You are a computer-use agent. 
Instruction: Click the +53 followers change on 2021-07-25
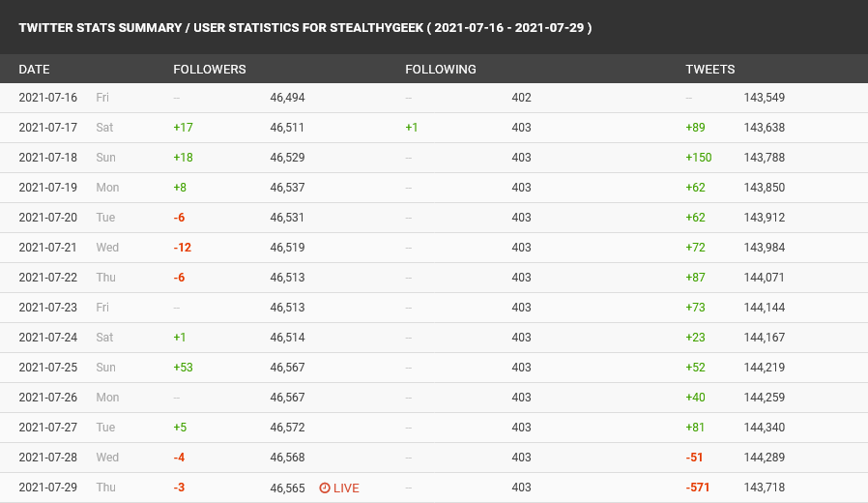coord(184,368)
